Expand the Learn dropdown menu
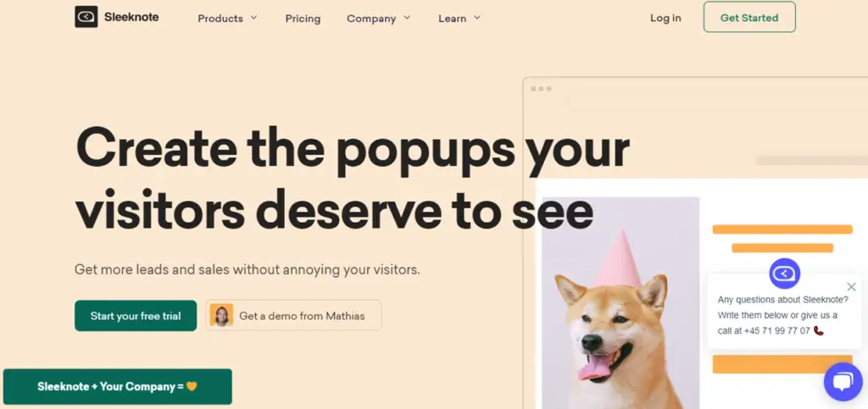 (459, 19)
